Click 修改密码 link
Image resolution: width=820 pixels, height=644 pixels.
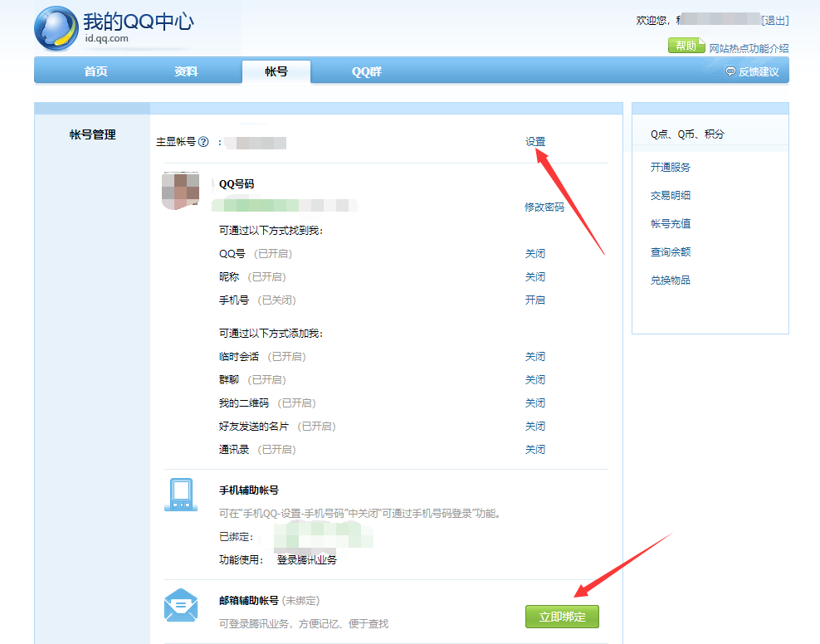pyautogui.click(x=544, y=207)
